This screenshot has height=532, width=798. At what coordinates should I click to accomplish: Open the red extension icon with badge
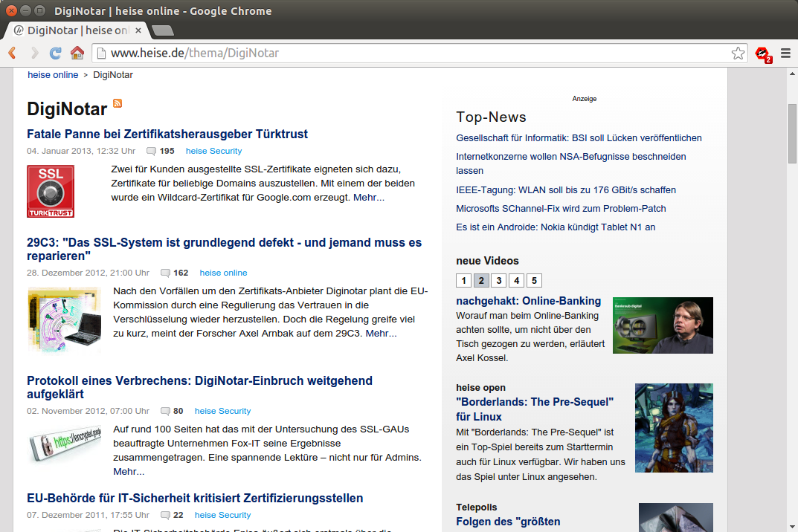pos(762,53)
